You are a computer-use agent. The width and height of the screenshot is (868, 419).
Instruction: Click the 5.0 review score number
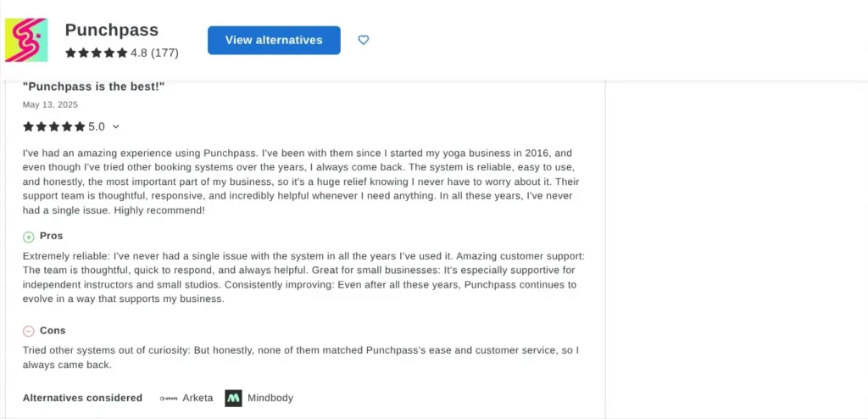[x=97, y=127]
